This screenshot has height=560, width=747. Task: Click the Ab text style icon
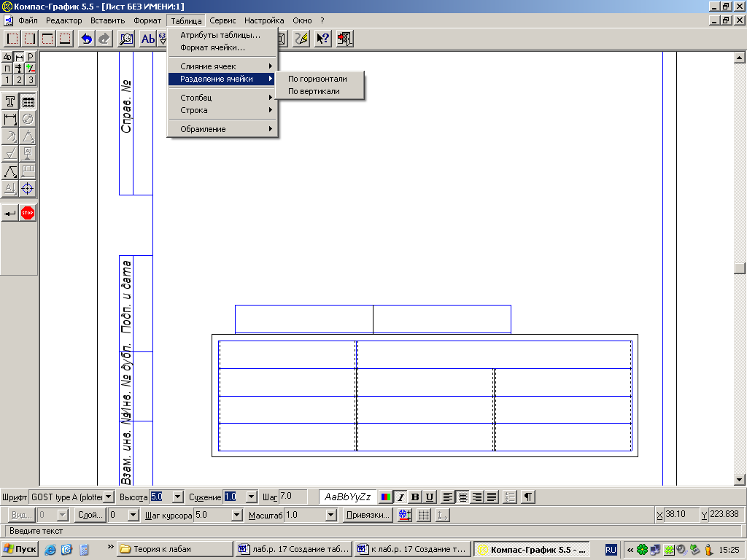(x=147, y=39)
